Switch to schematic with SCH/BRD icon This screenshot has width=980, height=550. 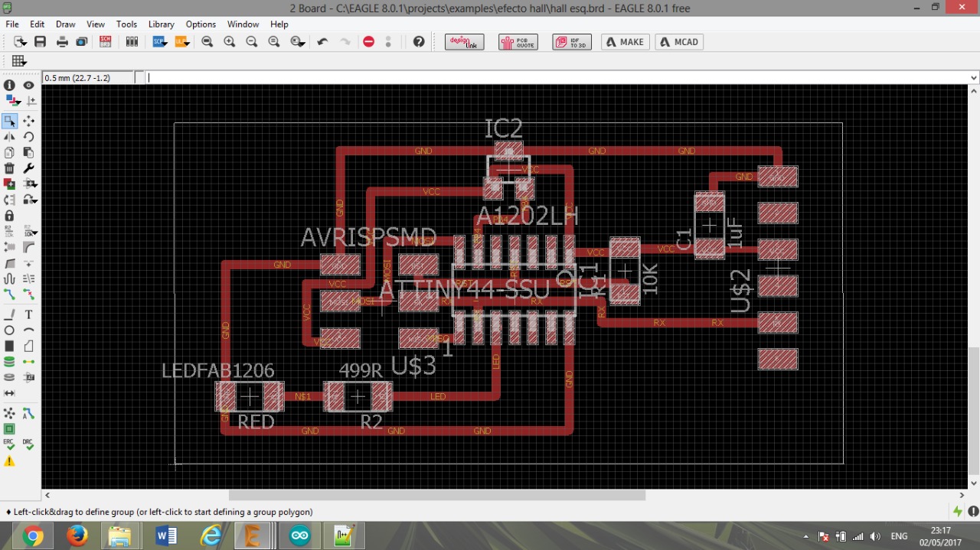pyautogui.click(x=106, y=42)
